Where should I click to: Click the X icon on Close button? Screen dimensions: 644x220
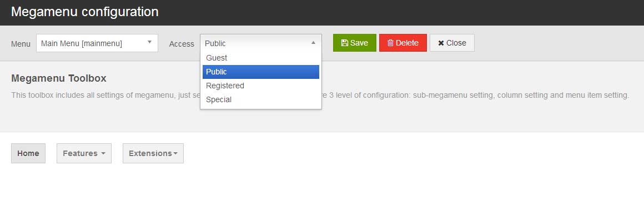point(441,43)
